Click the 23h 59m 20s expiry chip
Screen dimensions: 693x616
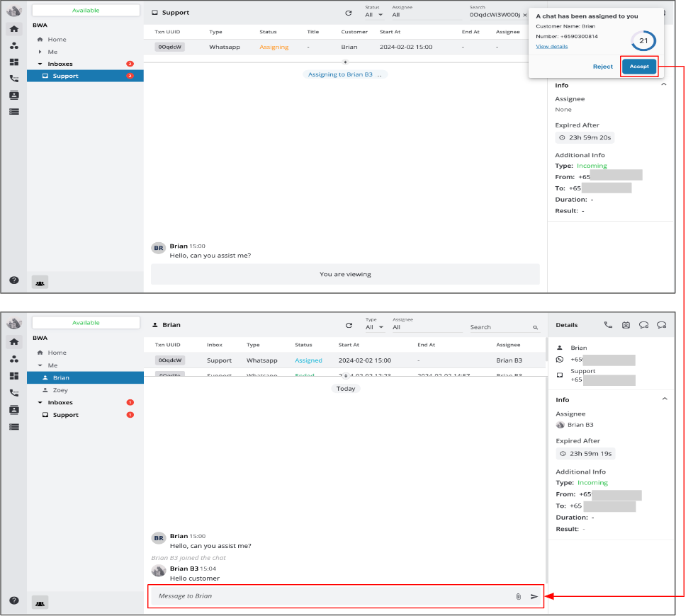(585, 138)
